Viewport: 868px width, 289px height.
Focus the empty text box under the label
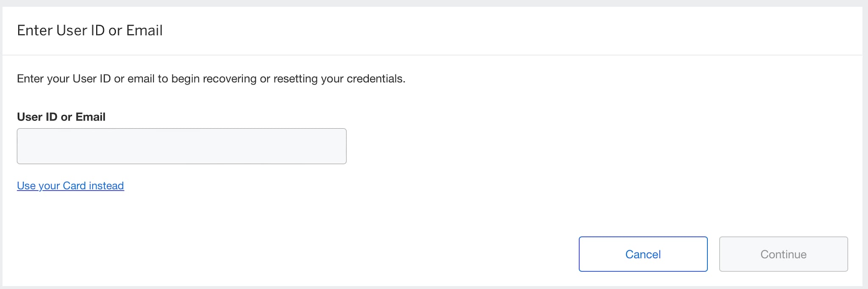[181, 146]
